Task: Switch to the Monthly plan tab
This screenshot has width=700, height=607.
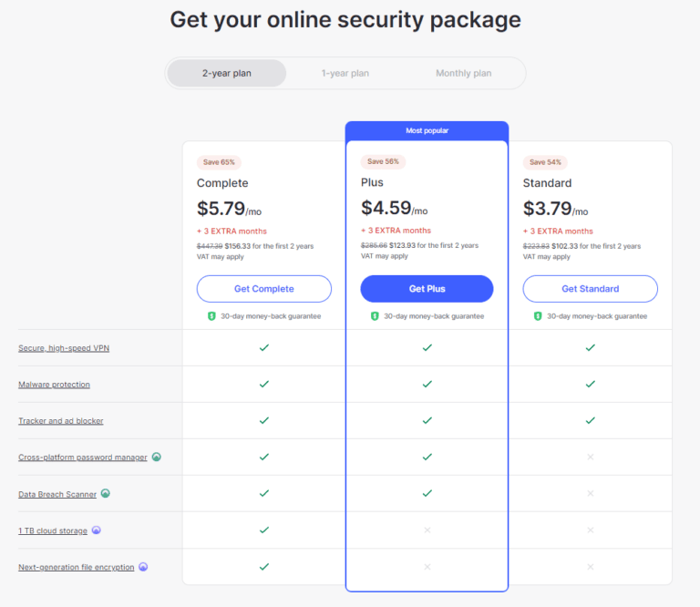Action: click(x=463, y=73)
